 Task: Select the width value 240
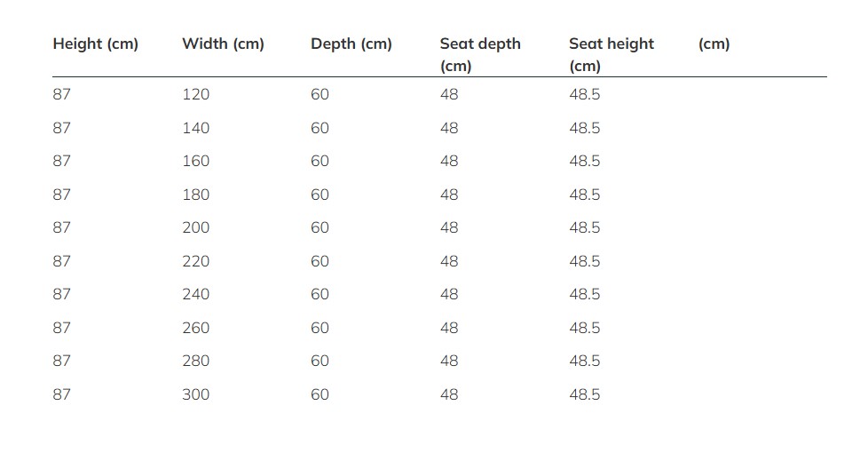196,294
